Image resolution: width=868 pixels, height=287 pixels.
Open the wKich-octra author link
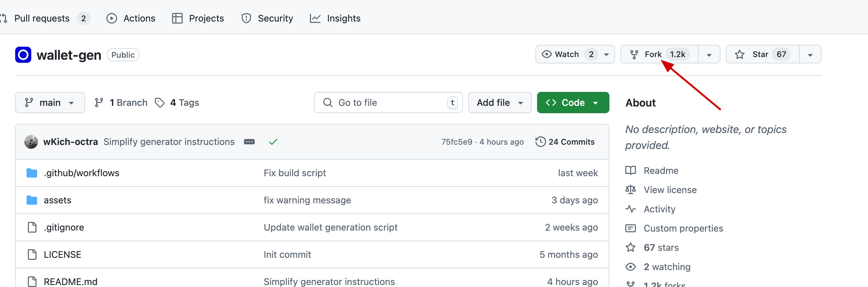70,142
